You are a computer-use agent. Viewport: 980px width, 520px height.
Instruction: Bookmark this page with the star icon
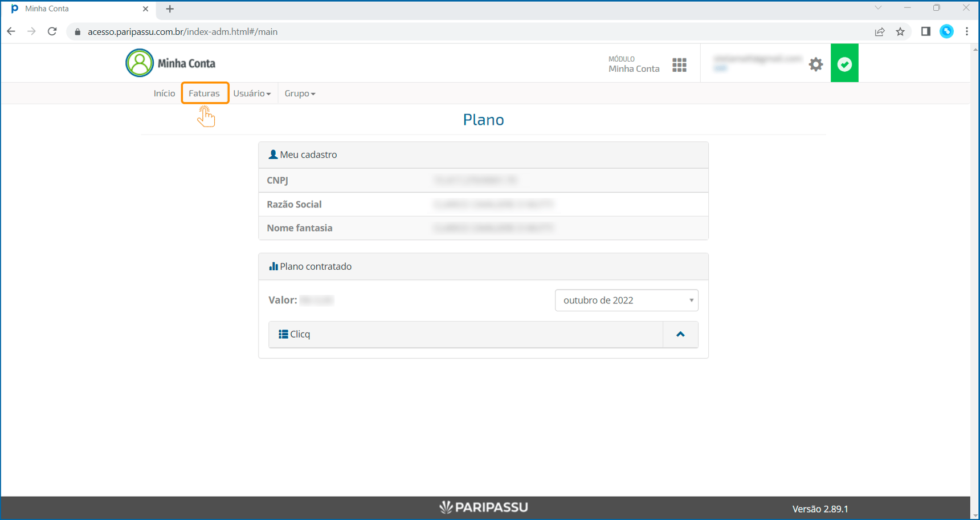[900, 32]
